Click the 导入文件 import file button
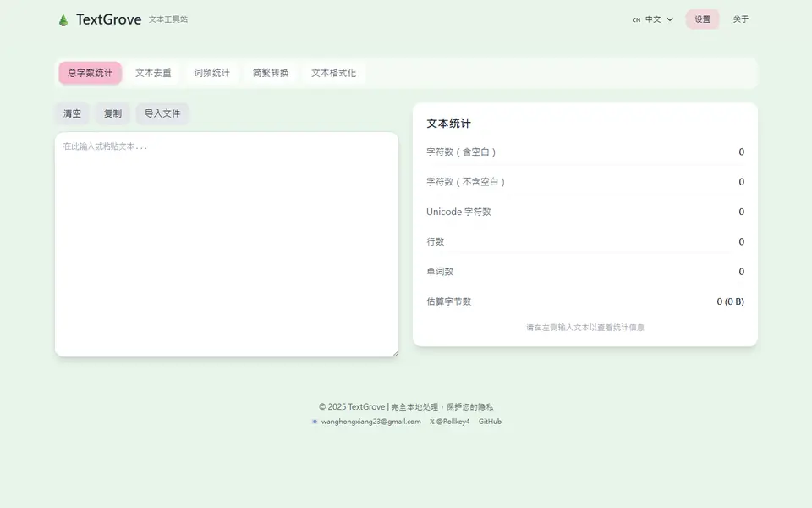Image resolution: width=812 pixels, height=508 pixels. pyautogui.click(x=162, y=113)
